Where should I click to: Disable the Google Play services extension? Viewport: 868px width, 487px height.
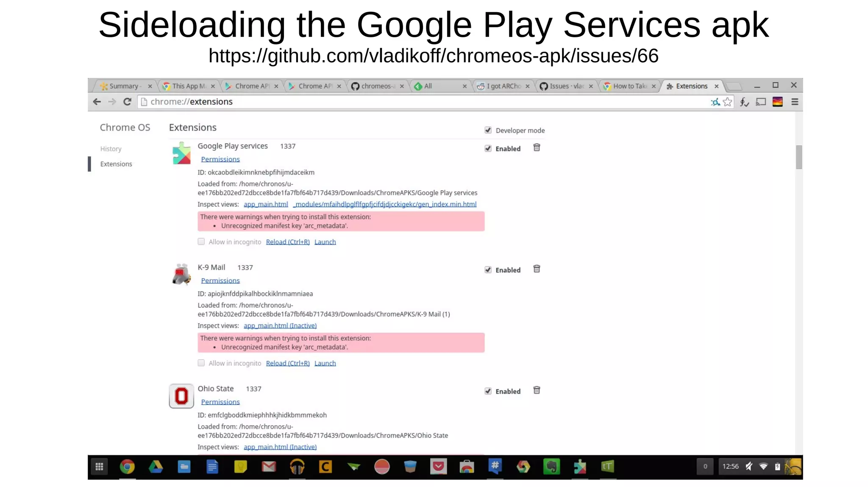(488, 148)
